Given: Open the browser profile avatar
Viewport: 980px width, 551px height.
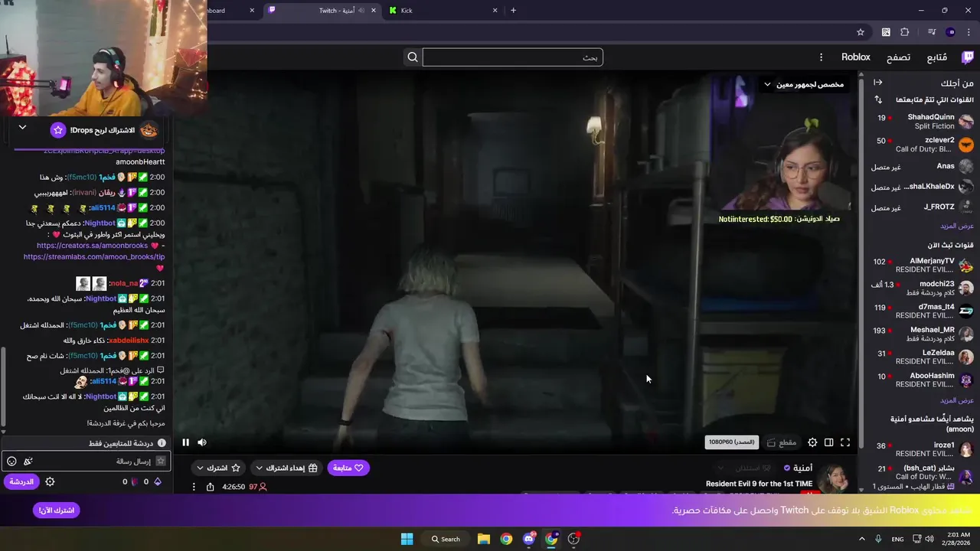Looking at the screenshot, I should [951, 32].
